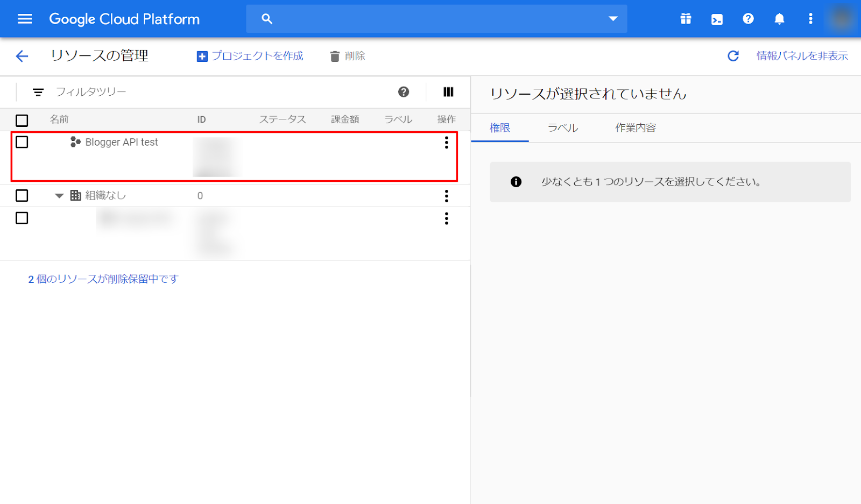This screenshot has width=861, height=504.
Task: Open the gift free trial icon
Action: tap(686, 19)
